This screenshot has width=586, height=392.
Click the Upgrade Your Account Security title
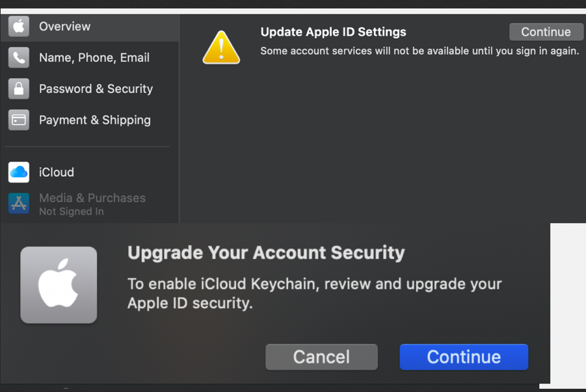(266, 252)
